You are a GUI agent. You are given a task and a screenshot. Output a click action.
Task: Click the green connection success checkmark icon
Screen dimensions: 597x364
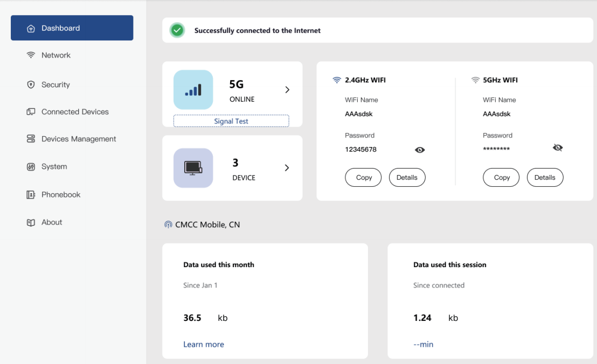(177, 30)
